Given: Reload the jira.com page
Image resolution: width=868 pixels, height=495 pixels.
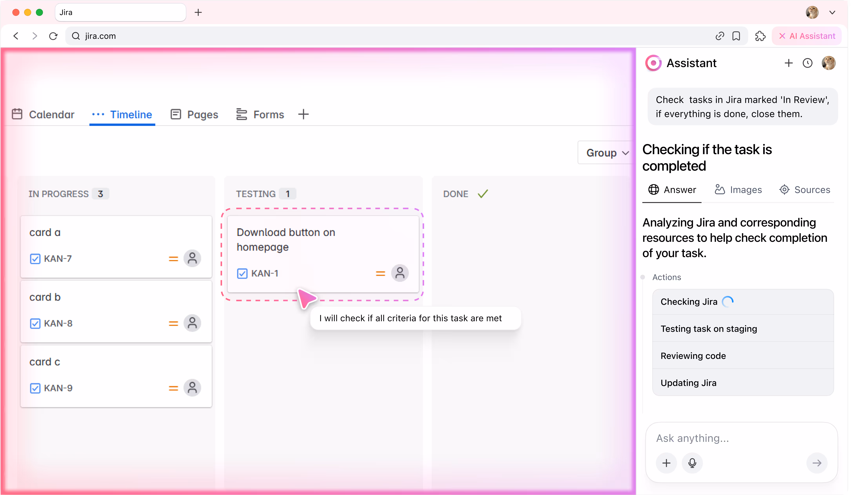Looking at the screenshot, I should (53, 36).
